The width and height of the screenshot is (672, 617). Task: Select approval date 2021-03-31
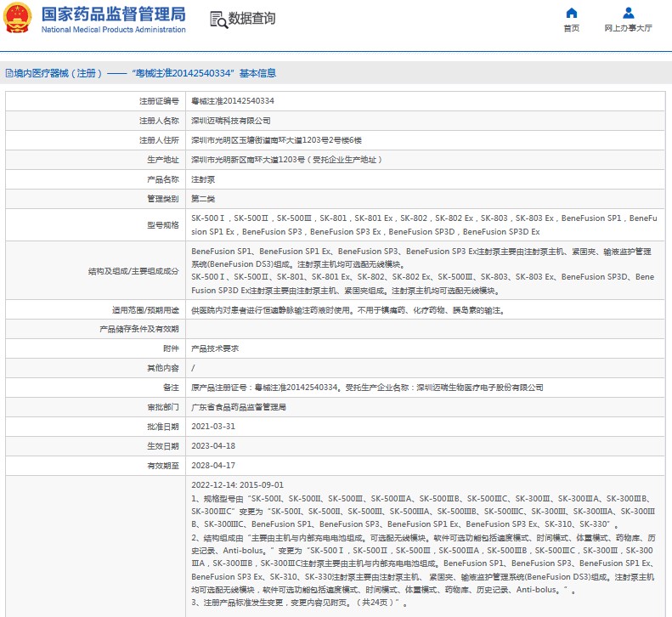(213, 427)
